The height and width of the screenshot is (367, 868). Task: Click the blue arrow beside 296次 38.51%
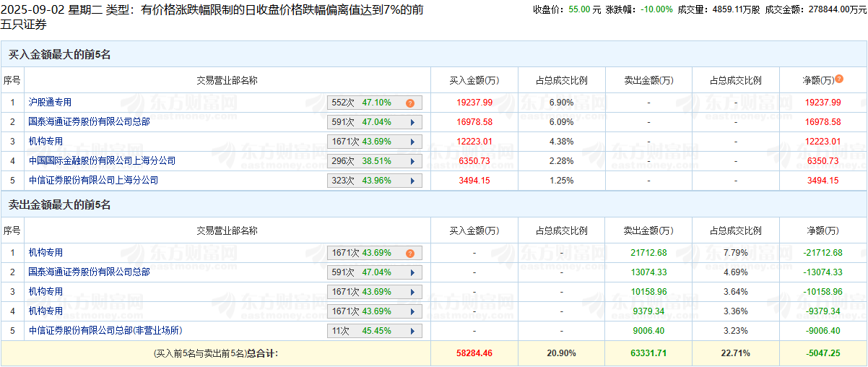[x=412, y=162]
